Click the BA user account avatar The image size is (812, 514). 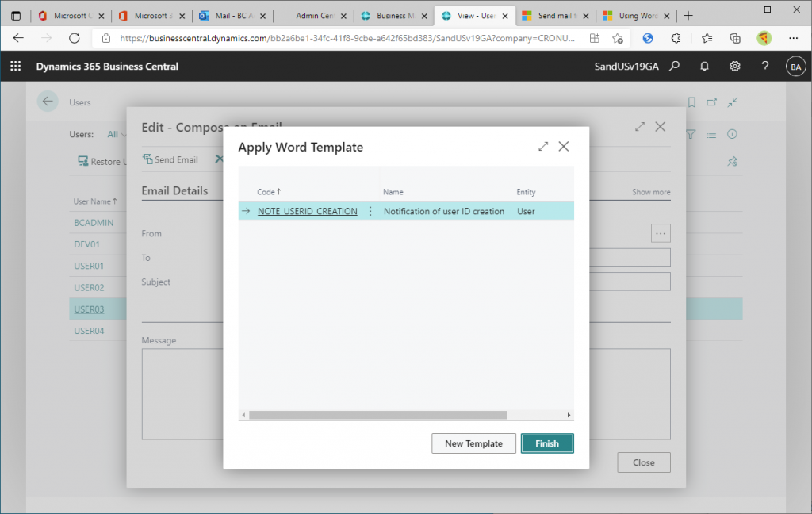click(x=795, y=67)
